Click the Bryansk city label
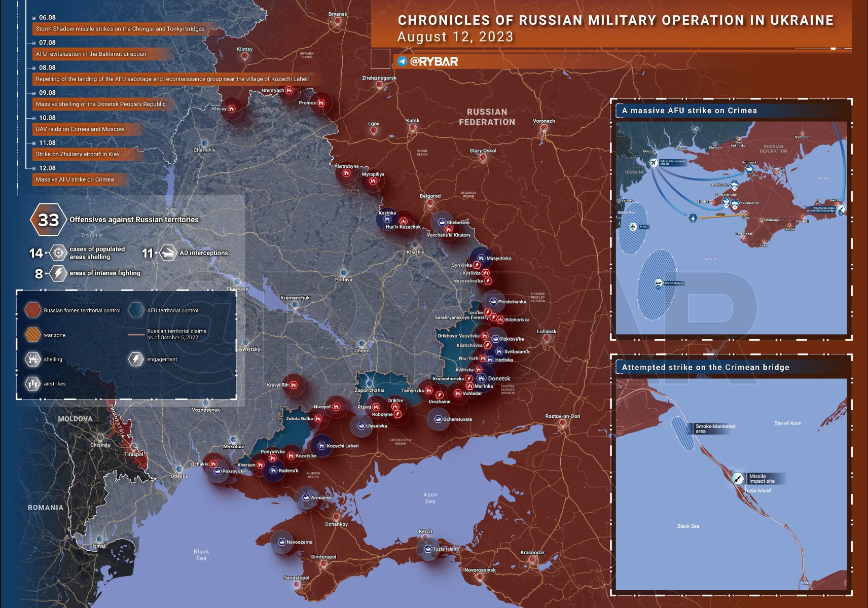Screen dimensions: 868x608 pos(338,14)
